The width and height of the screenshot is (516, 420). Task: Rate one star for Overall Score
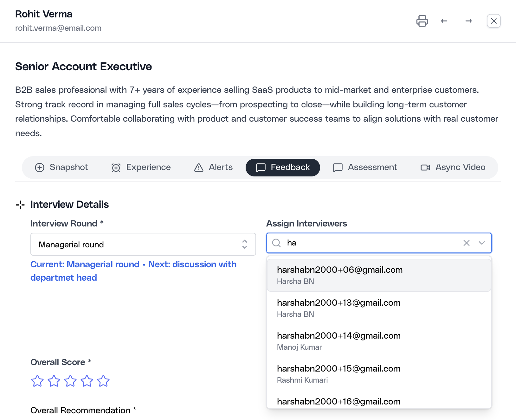point(37,381)
